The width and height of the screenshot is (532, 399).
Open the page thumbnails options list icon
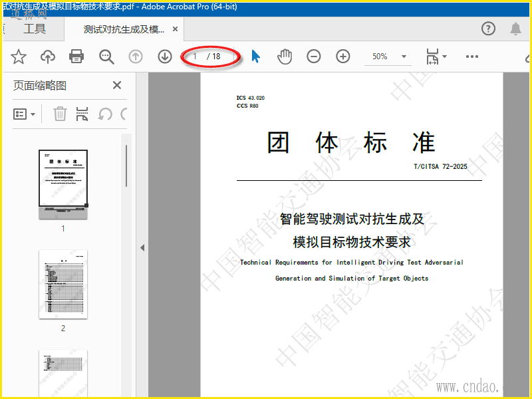coord(20,114)
